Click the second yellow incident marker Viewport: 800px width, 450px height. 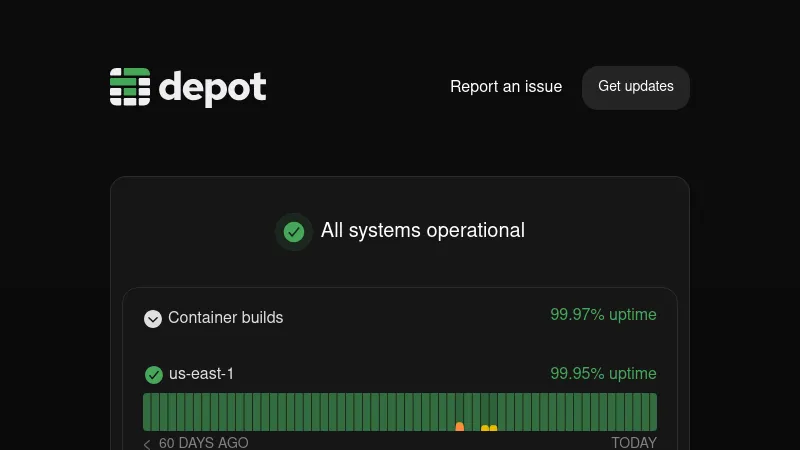click(493, 428)
